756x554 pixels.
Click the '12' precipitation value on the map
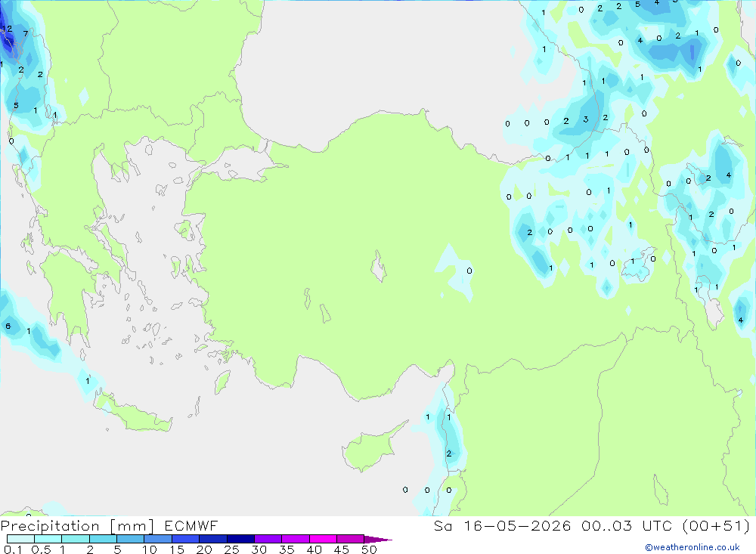(8, 29)
